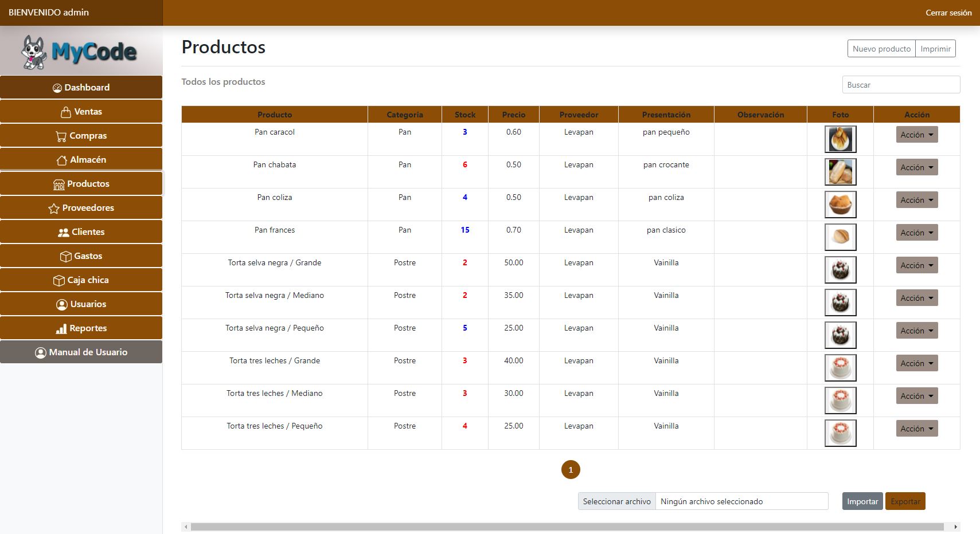Click the Pan chabata product photo
980x534 pixels.
coord(840,172)
